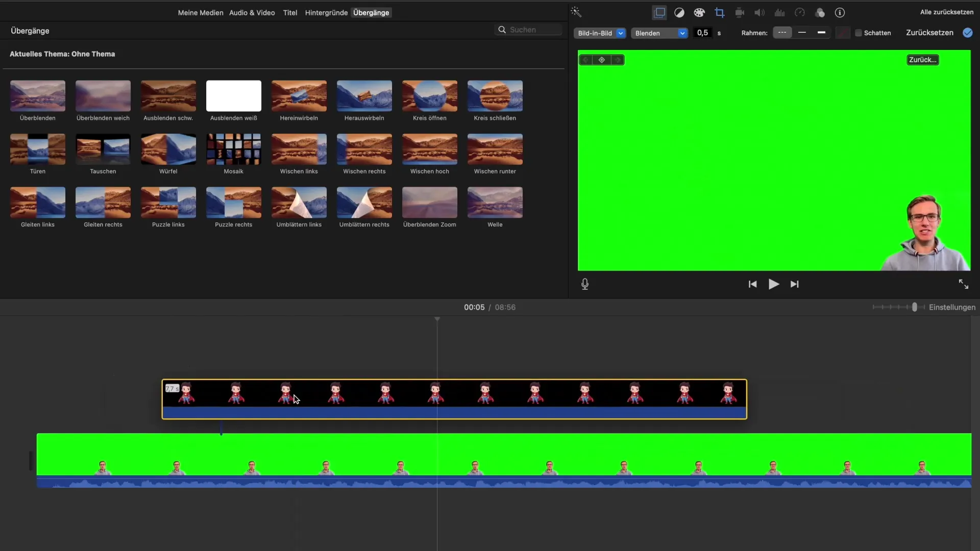Open the color balance tool
The width and height of the screenshot is (980, 551).
(x=679, y=13)
